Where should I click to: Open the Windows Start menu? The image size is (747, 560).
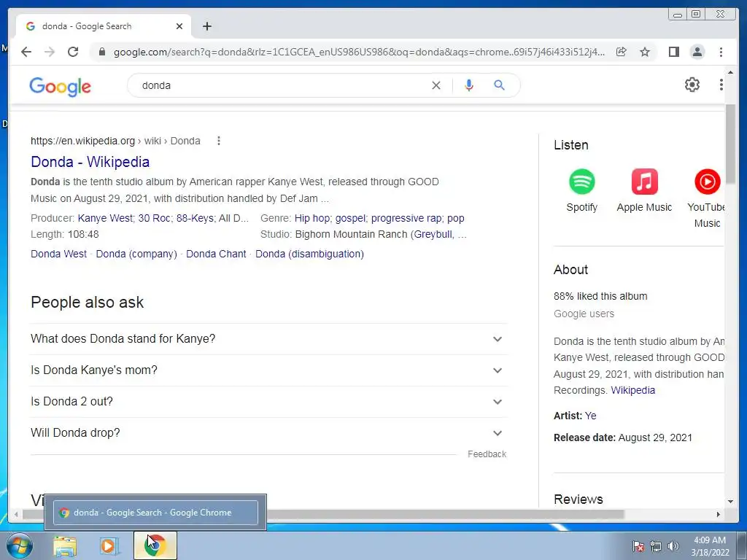[x=19, y=545]
